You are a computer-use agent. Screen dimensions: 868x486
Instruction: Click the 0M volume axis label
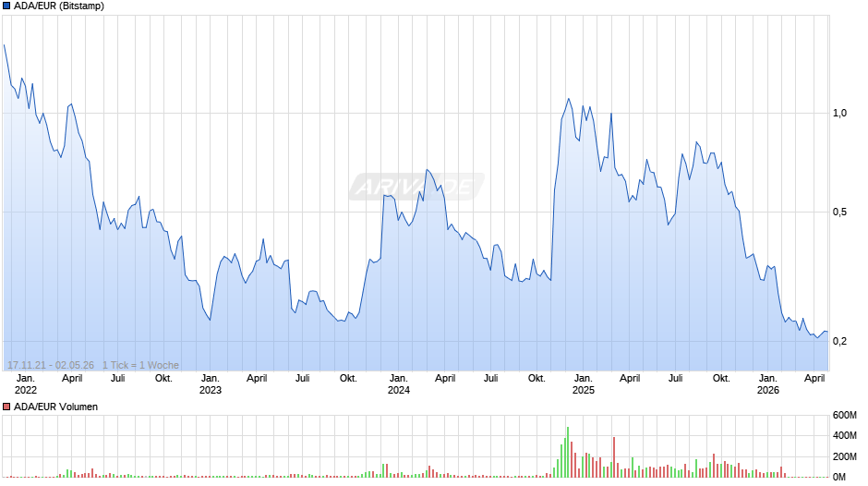click(839, 477)
